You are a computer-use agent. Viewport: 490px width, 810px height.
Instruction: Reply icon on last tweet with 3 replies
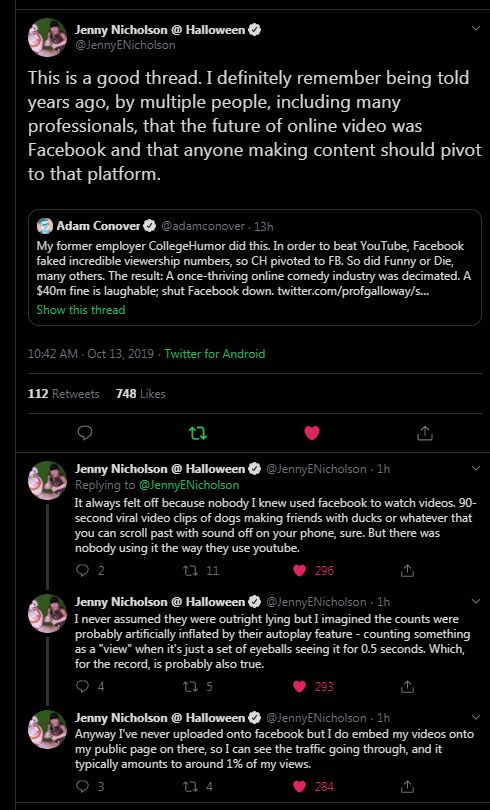pos(83,787)
